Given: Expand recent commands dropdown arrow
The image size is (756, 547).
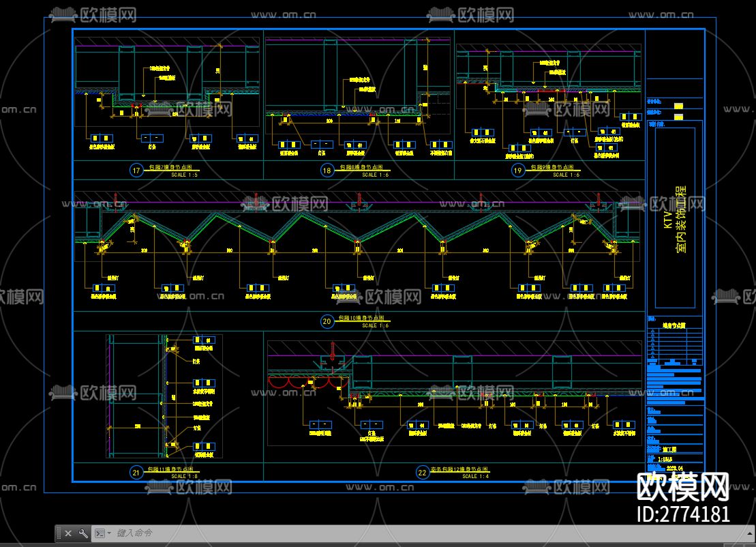Looking at the screenshot, I should coord(108,533).
